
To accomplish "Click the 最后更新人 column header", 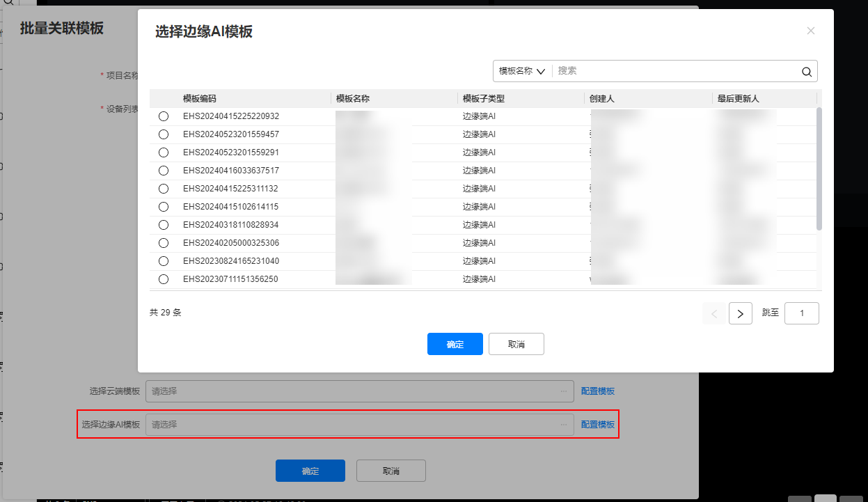I will [x=739, y=98].
